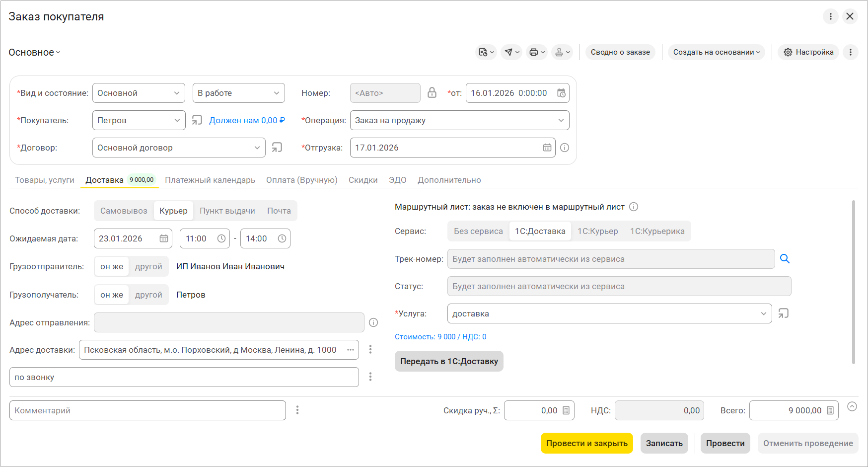Open the calculator icon in Всего field
Image resolution: width=868 pixels, height=467 pixels.
(x=830, y=410)
